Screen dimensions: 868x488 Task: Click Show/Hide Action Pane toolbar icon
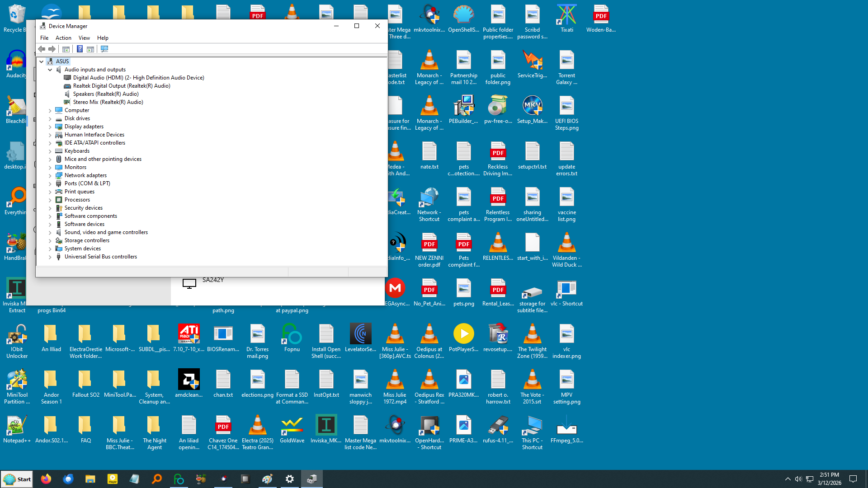[x=90, y=49]
